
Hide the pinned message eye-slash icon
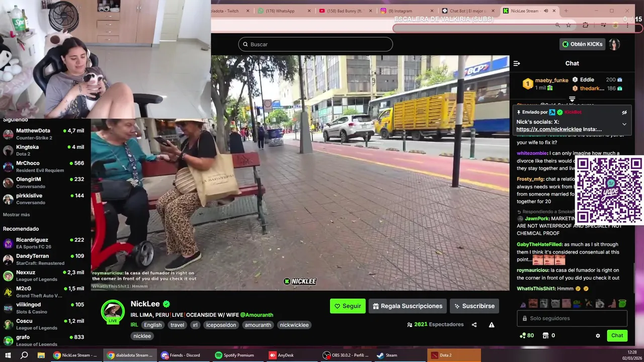624,112
